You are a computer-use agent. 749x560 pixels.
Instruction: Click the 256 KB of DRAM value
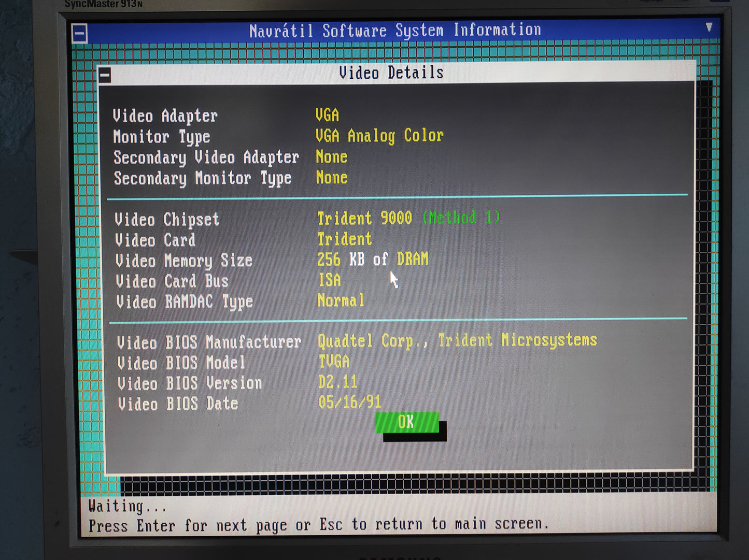(x=373, y=259)
